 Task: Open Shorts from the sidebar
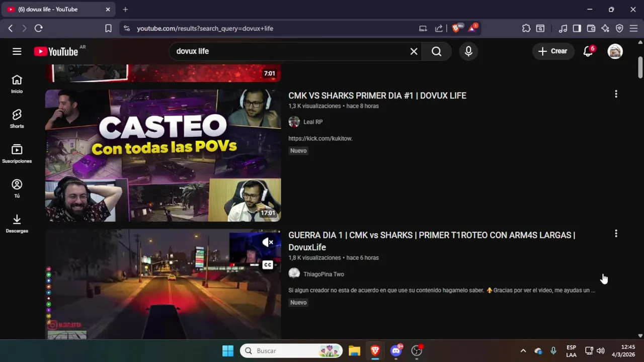pos(17,119)
